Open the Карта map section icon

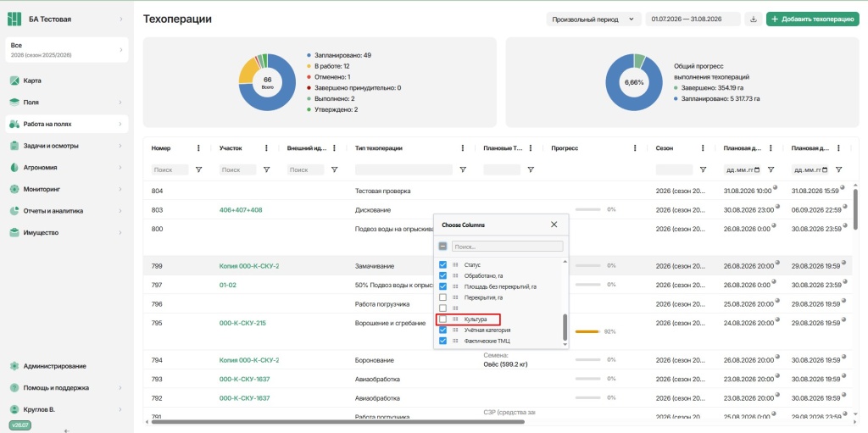tap(14, 80)
